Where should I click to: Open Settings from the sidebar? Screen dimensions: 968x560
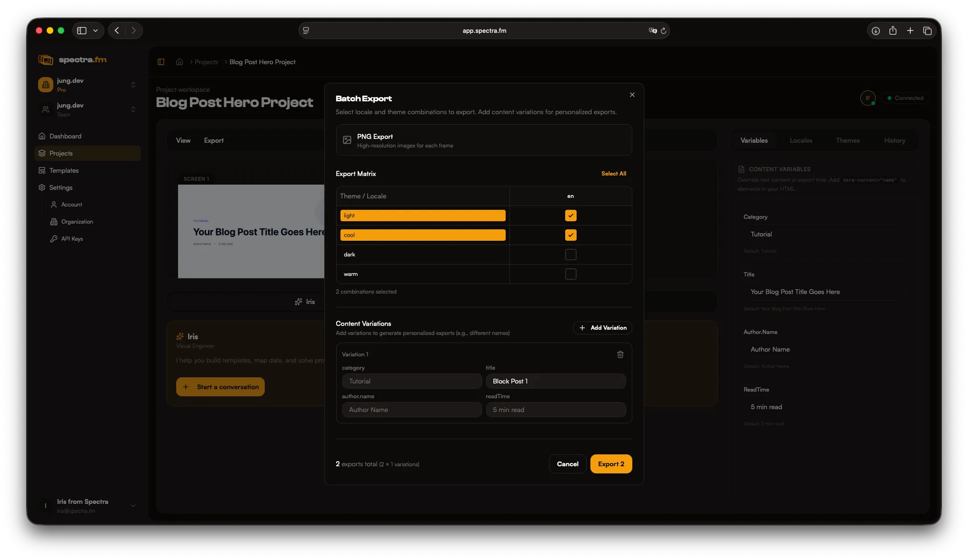click(61, 187)
